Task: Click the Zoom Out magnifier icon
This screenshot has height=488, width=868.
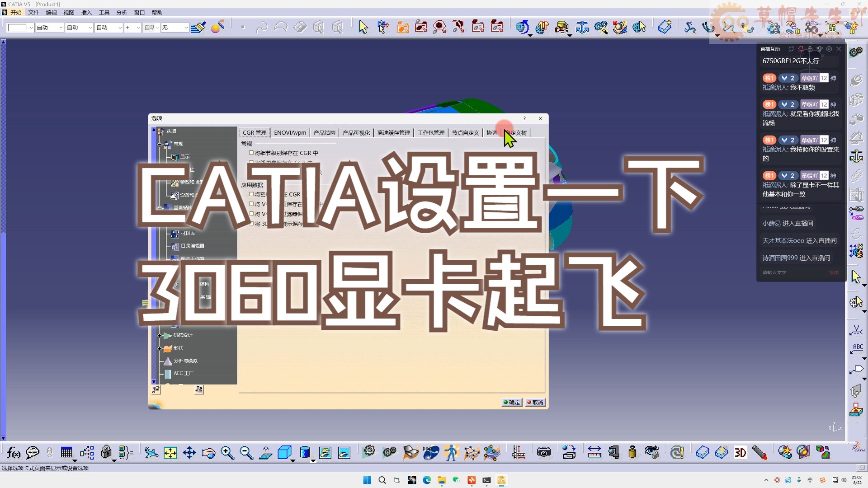Action: pyautogui.click(x=246, y=452)
